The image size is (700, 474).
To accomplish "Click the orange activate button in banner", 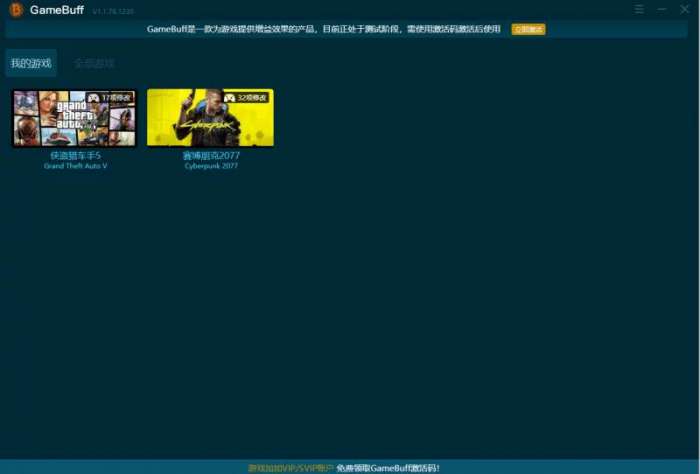I will click(528, 29).
